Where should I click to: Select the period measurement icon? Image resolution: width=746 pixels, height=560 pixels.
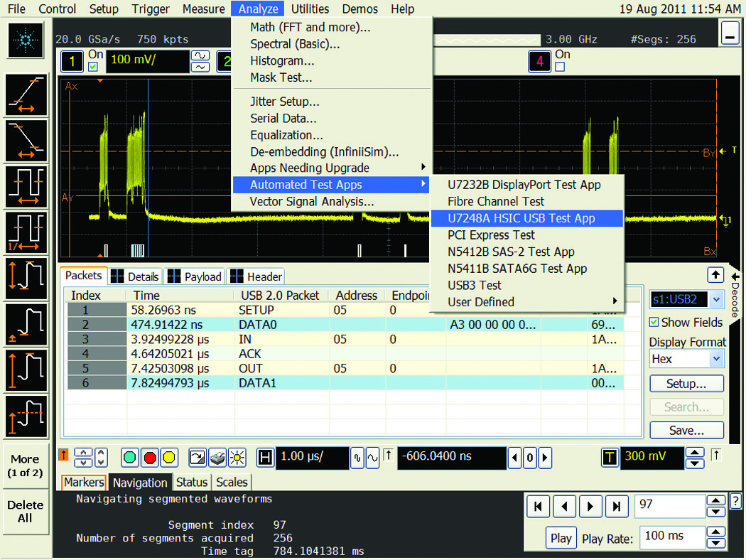click(26, 186)
